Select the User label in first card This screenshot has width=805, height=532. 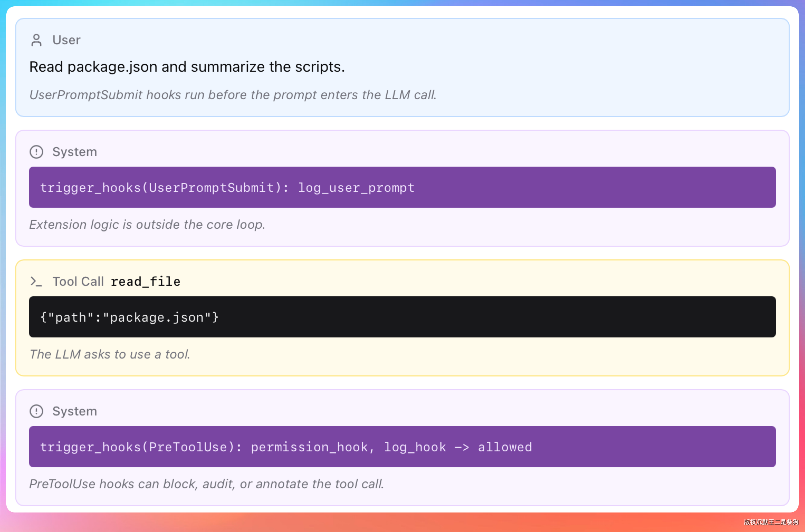[x=66, y=40]
